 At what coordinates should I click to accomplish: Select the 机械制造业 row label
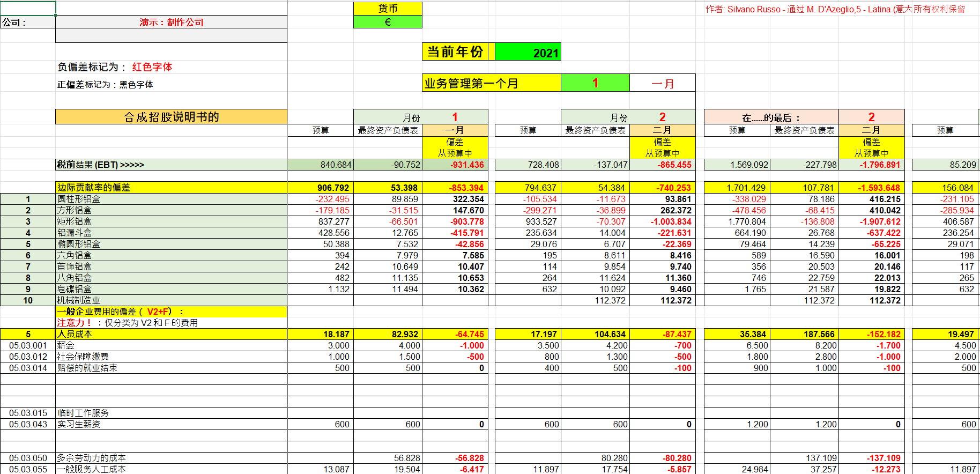172,300
